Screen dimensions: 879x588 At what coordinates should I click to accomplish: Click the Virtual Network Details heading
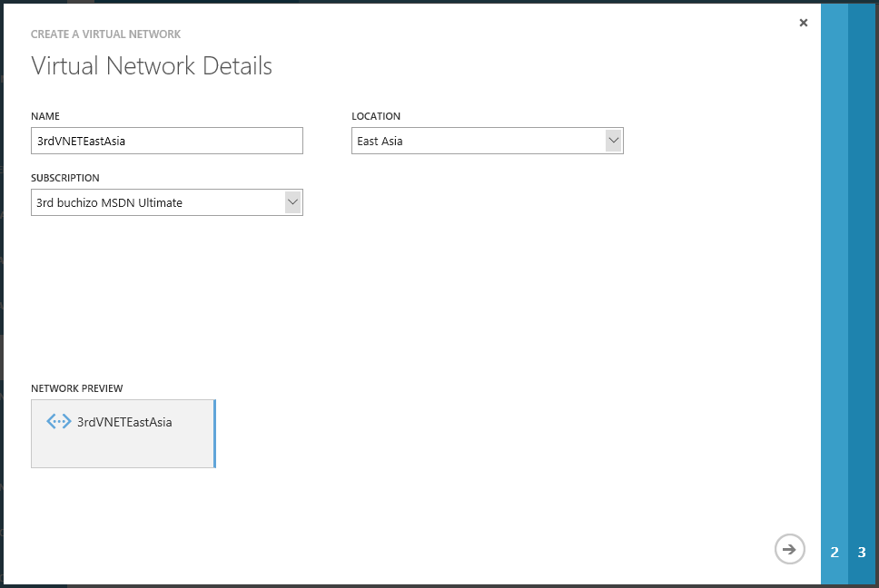[x=152, y=66]
